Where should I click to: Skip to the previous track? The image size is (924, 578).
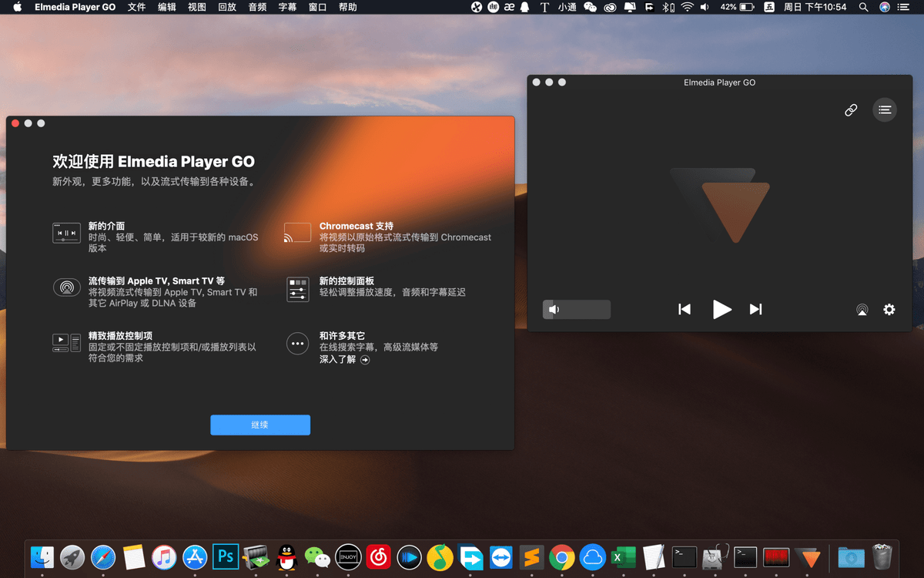pyautogui.click(x=685, y=309)
